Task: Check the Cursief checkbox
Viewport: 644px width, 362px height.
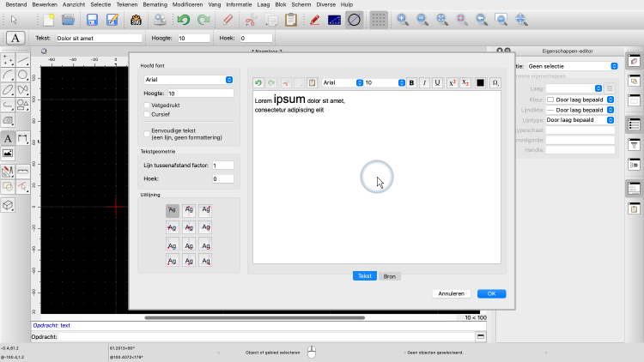Action: [x=147, y=113]
